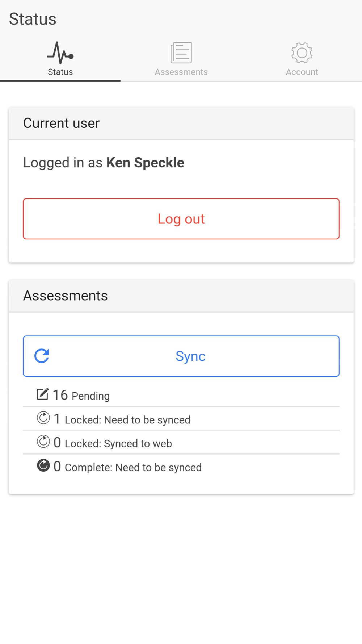Click the icon beside 'Locked: Synced to web'
The height and width of the screenshot is (644, 362).
pos(43,442)
